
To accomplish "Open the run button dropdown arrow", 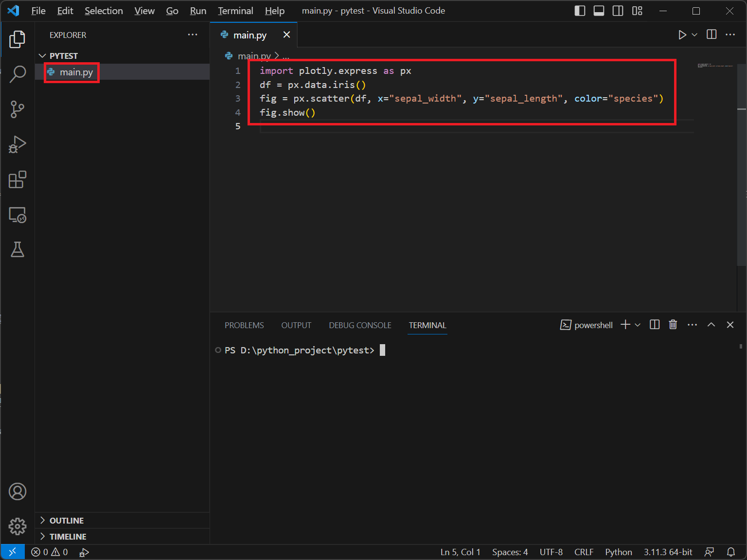I will (x=694, y=35).
